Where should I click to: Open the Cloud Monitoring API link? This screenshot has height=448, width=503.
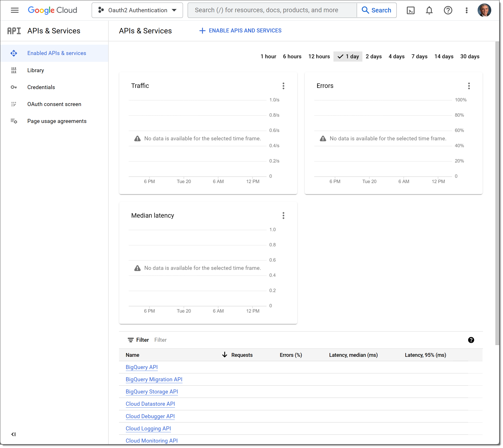[x=152, y=441]
